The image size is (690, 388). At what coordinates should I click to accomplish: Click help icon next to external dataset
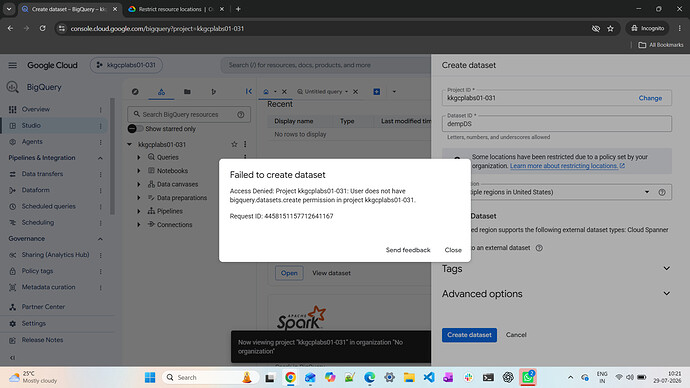point(539,248)
